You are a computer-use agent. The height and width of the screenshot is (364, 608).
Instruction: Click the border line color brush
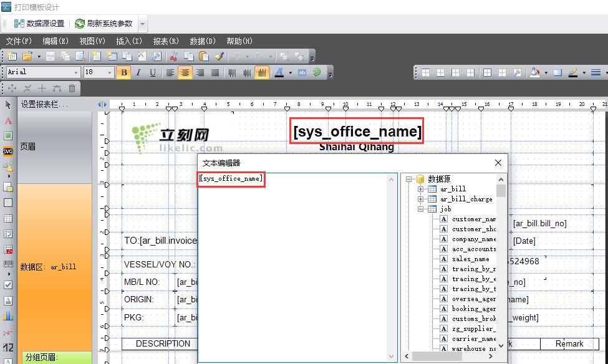(572, 72)
